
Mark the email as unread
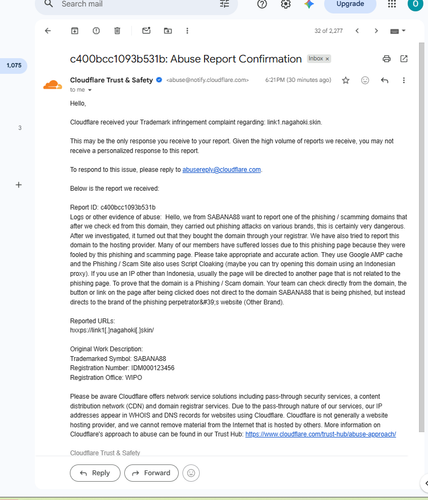146,31
